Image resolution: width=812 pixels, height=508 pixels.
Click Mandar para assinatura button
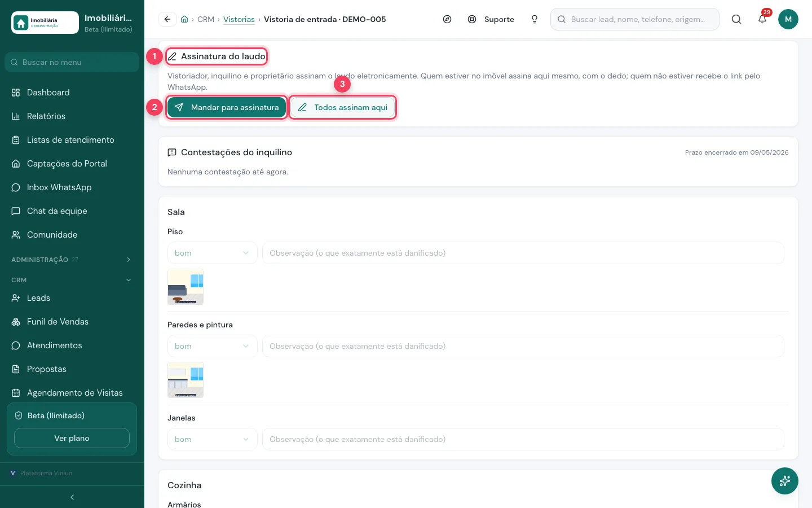point(227,107)
